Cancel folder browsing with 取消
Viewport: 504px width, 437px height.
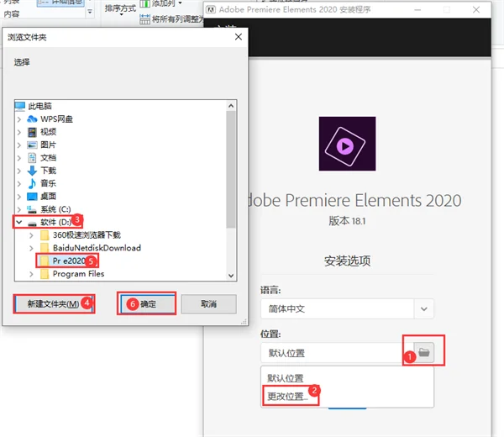(x=208, y=304)
